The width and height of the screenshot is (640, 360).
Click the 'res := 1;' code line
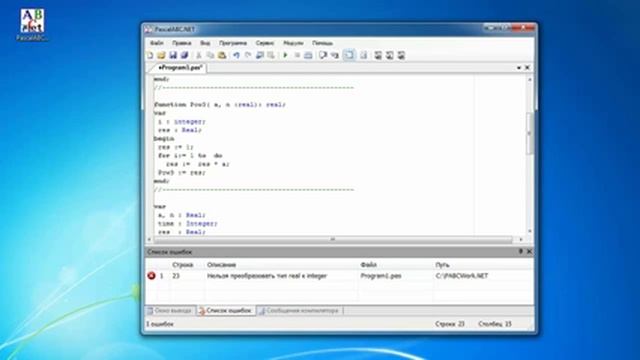176,147
